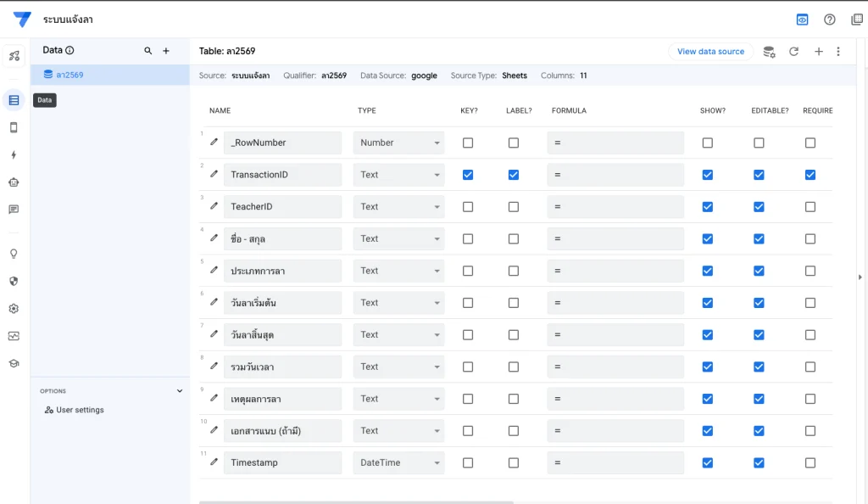This screenshot has height=504, width=868.
Task: Click formula field for TransactionID row
Action: click(615, 175)
